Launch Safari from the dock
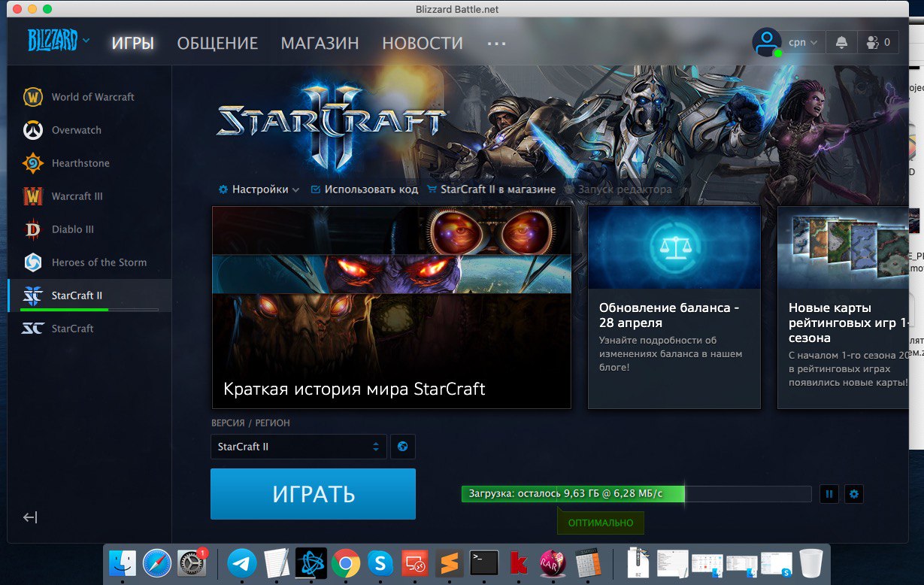This screenshot has height=585, width=924. coord(157,563)
